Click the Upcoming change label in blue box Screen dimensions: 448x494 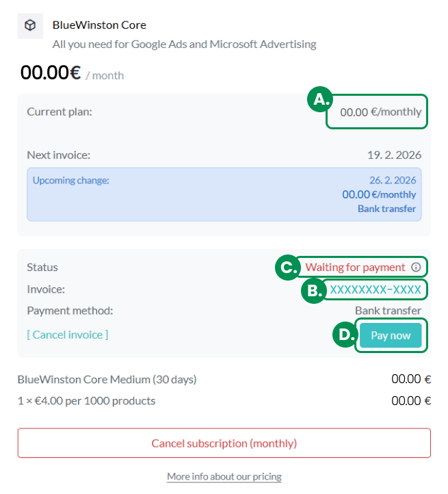[x=71, y=181]
